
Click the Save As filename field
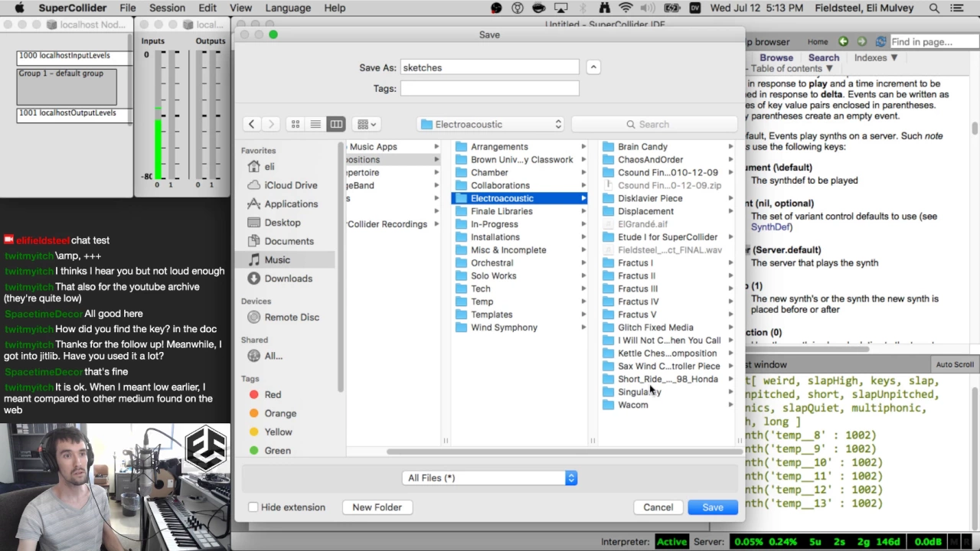click(489, 67)
